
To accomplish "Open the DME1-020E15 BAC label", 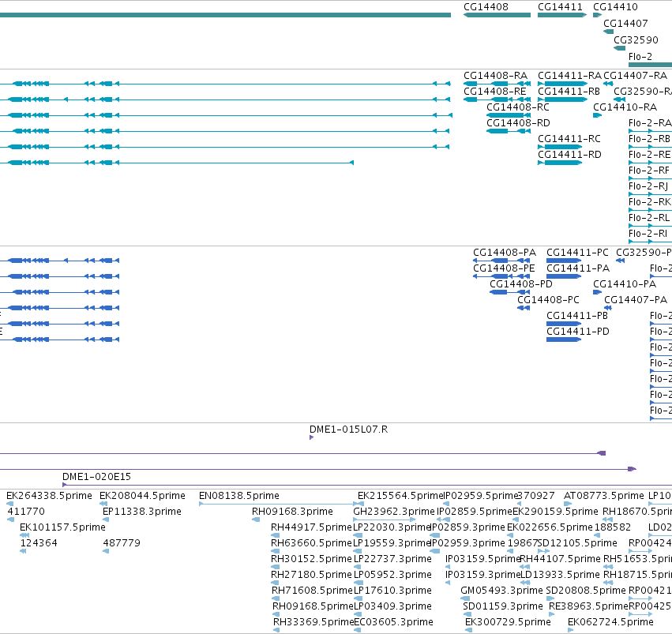I will [96, 477].
